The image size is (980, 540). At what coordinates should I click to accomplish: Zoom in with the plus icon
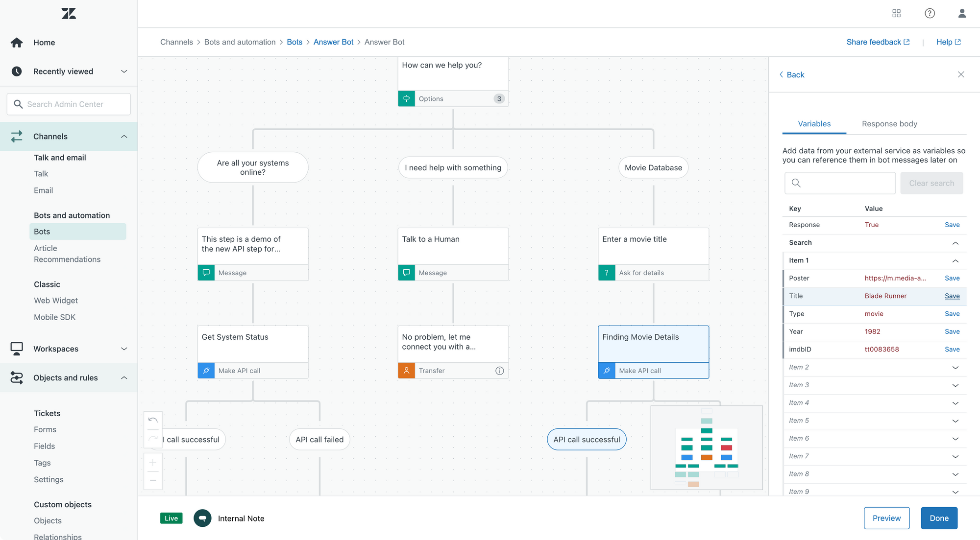coord(153,463)
